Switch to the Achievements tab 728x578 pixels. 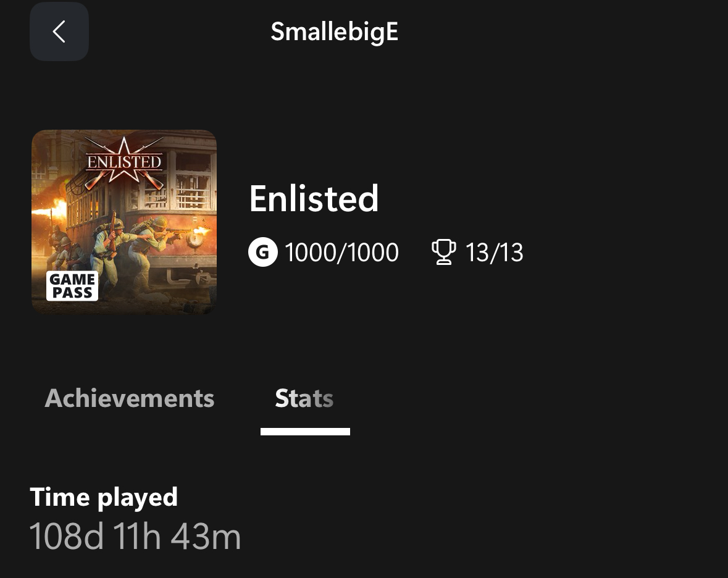130,398
